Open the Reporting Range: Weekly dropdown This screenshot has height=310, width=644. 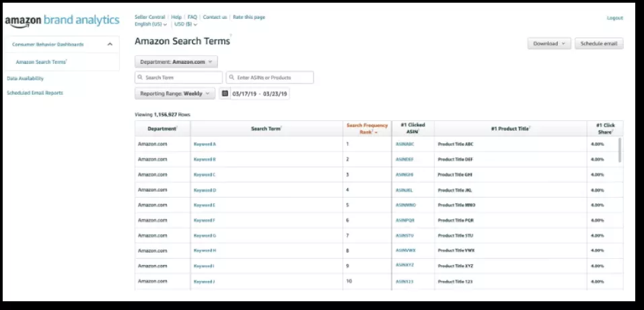coord(174,93)
